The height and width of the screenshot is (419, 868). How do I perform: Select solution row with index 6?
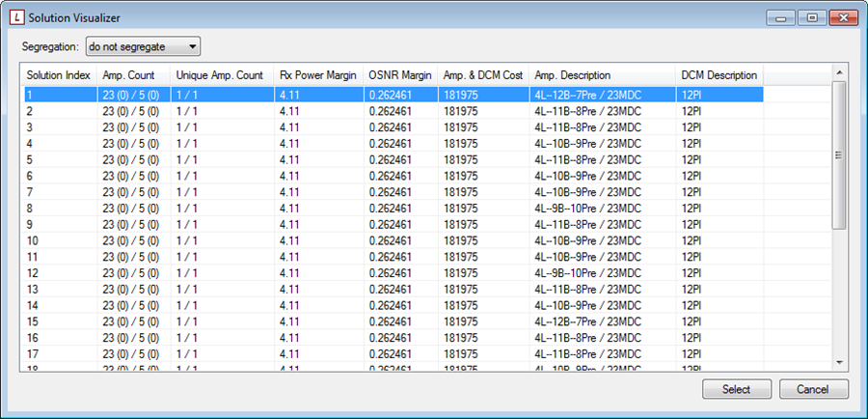click(x=393, y=176)
